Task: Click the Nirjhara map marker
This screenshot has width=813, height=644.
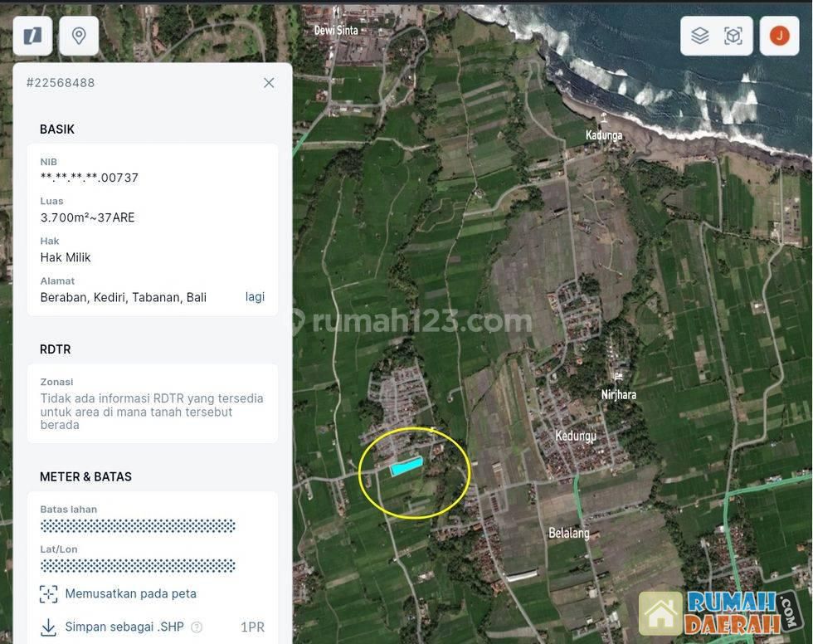Action: (x=618, y=378)
